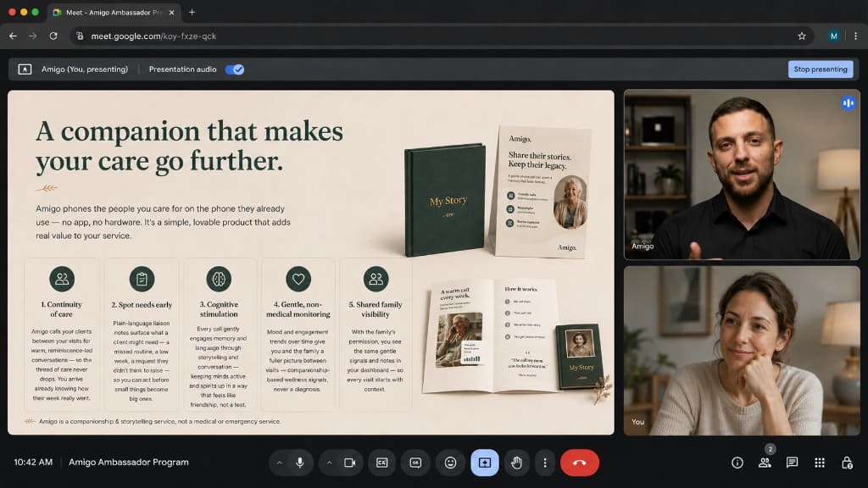The width and height of the screenshot is (868, 488).
Task: Turn on closed captions
Action: point(382,463)
